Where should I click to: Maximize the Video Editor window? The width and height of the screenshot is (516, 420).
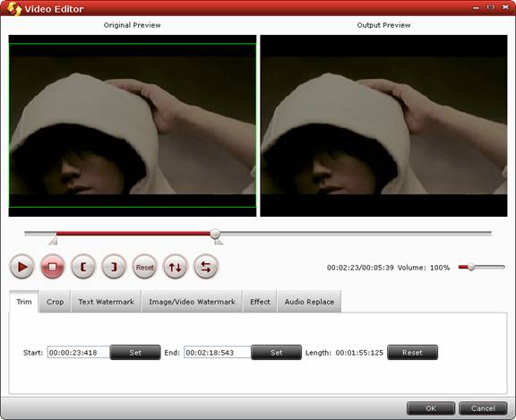pos(491,7)
